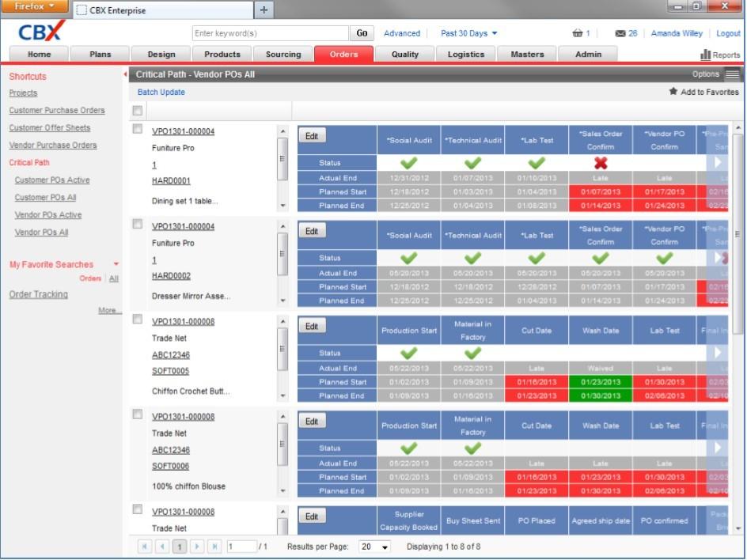Click Lab Test checkmark for HARD0001 row

coord(537,163)
